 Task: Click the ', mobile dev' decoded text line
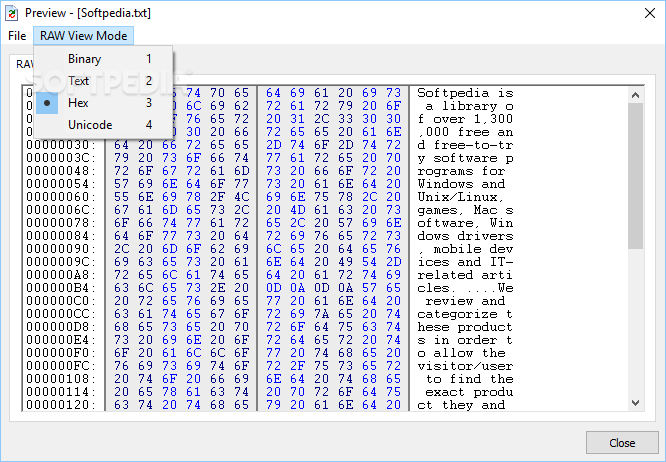click(466, 249)
